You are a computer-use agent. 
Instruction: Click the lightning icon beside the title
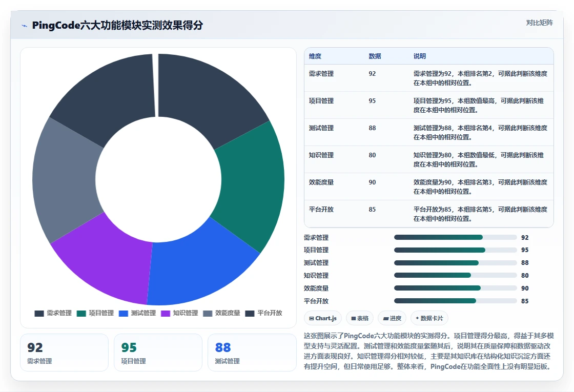(x=25, y=26)
